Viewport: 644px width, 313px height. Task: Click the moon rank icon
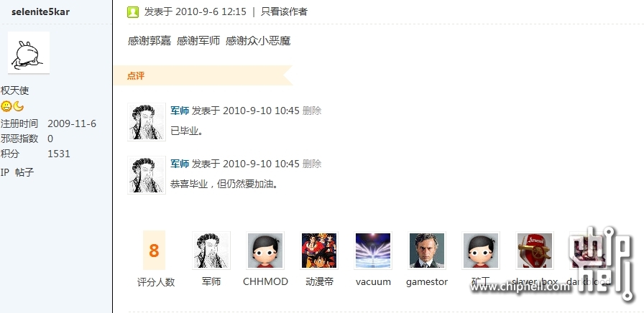click(19, 107)
